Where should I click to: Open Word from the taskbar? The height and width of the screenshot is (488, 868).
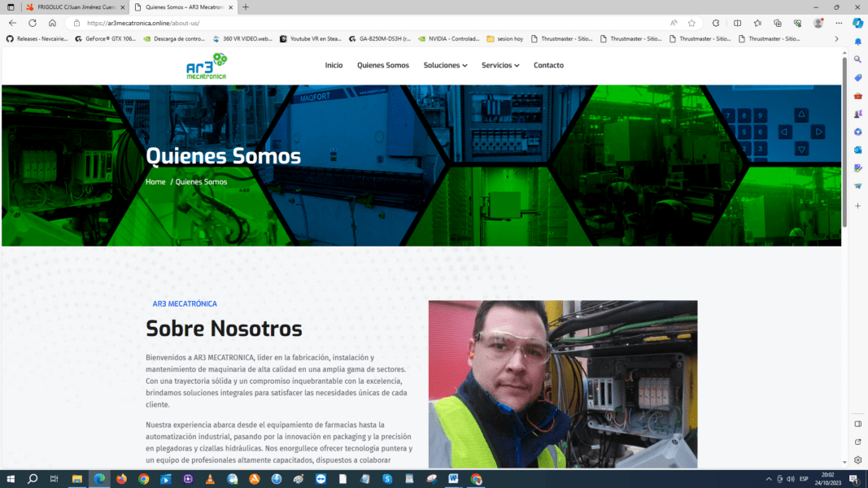pyautogui.click(x=453, y=479)
